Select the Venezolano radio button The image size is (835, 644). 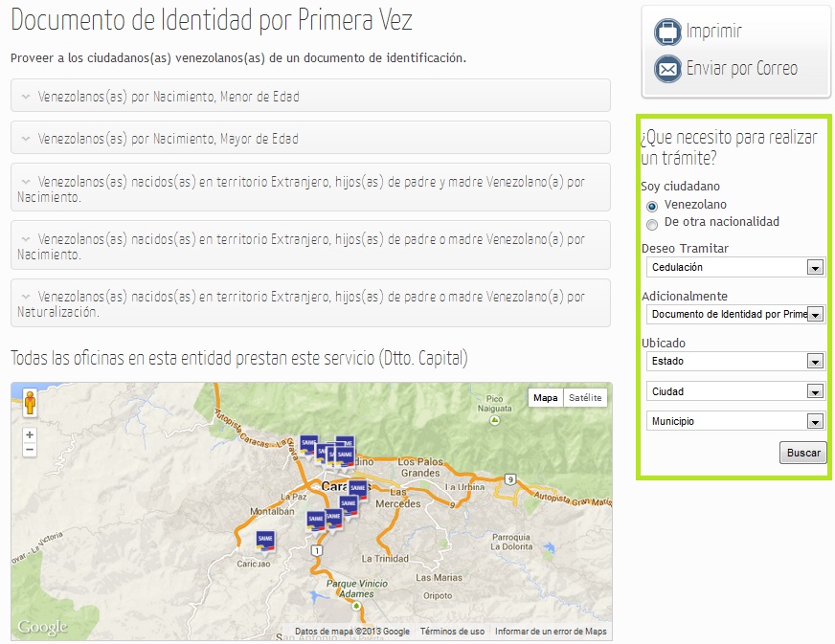point(652,206)
